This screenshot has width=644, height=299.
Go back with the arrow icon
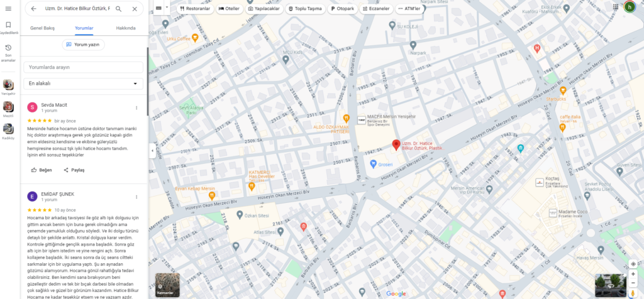pyautogui.click(x=34, y=9)
